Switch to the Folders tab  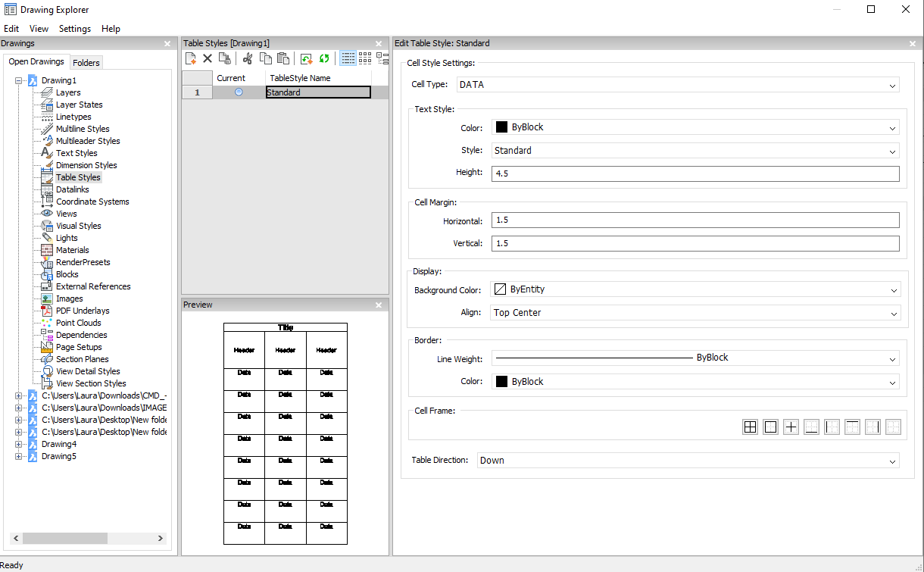(x=86, y=63)
